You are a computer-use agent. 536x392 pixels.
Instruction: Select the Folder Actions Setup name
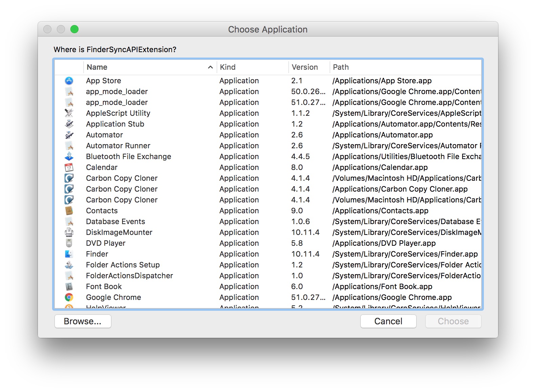(123, 265)
